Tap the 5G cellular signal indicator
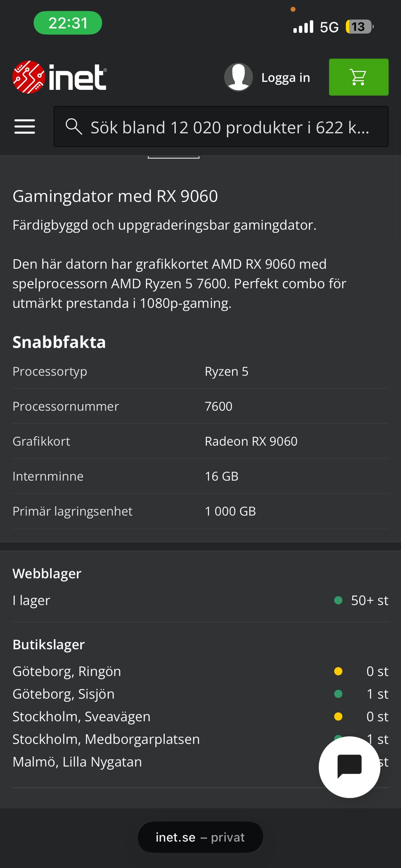Screen dimensions: 401x868 pyautogui.click(x=316, y=27)
